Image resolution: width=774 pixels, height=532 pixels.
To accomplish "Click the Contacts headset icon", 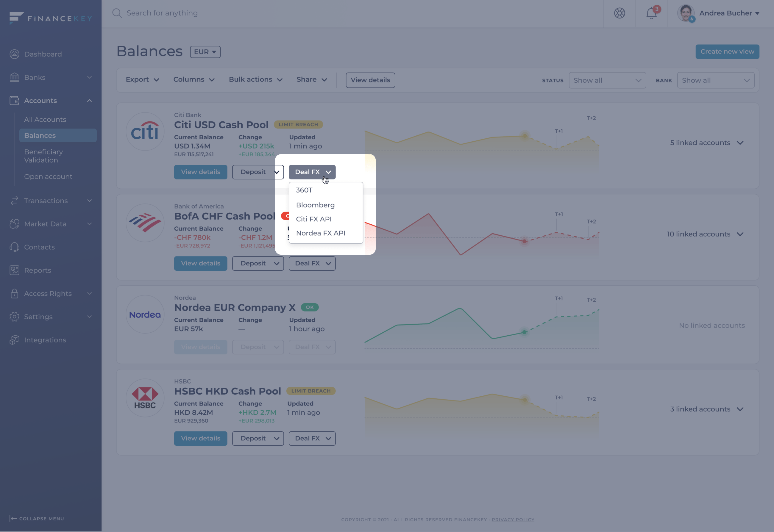I will [14, 247].
